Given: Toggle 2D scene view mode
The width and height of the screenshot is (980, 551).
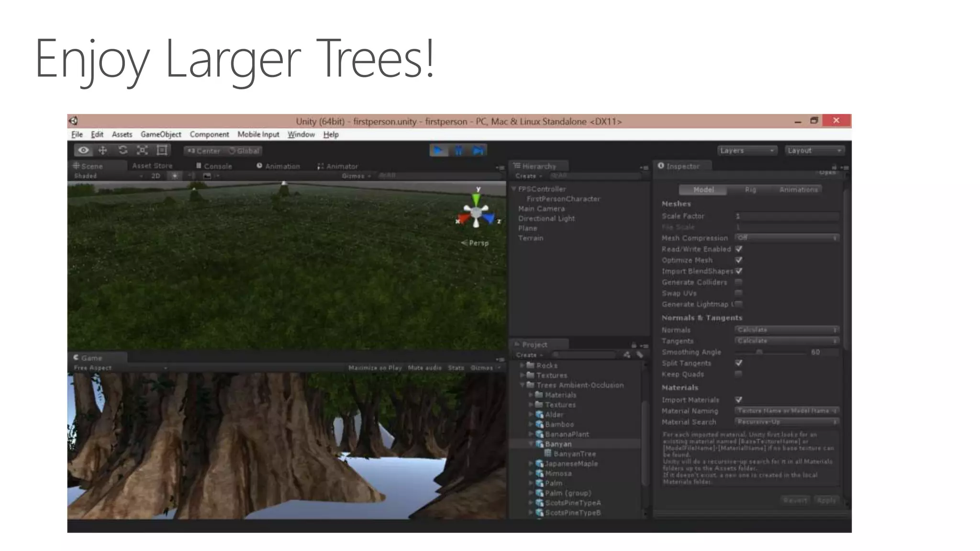Looking at the screenshot, I should point(156,176).
